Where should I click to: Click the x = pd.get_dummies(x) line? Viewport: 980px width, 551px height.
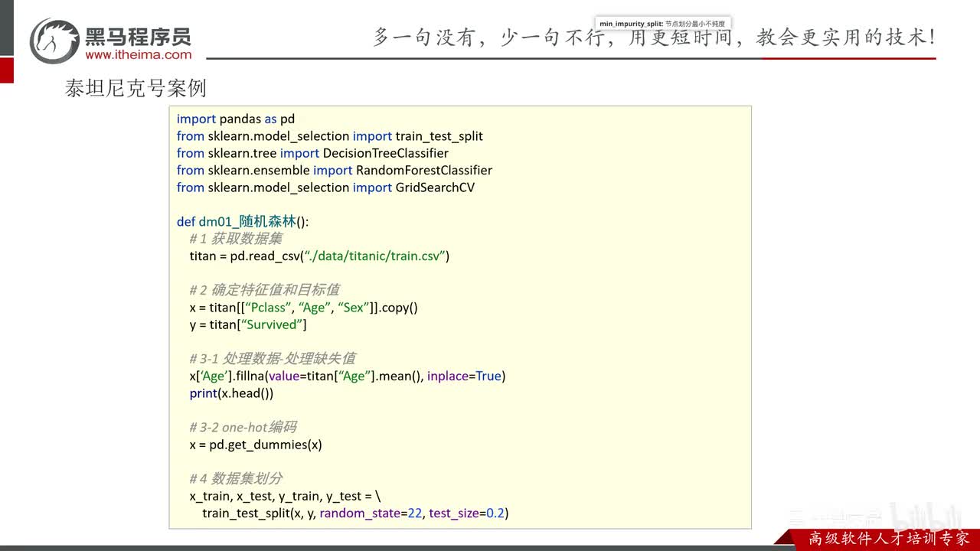click(x=256, y=445)
